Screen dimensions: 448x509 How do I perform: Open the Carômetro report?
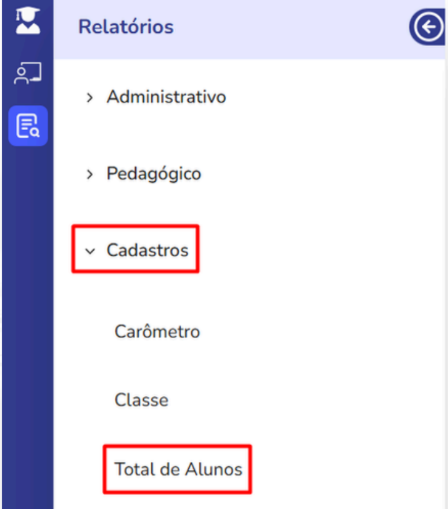[x=157, y=331]
